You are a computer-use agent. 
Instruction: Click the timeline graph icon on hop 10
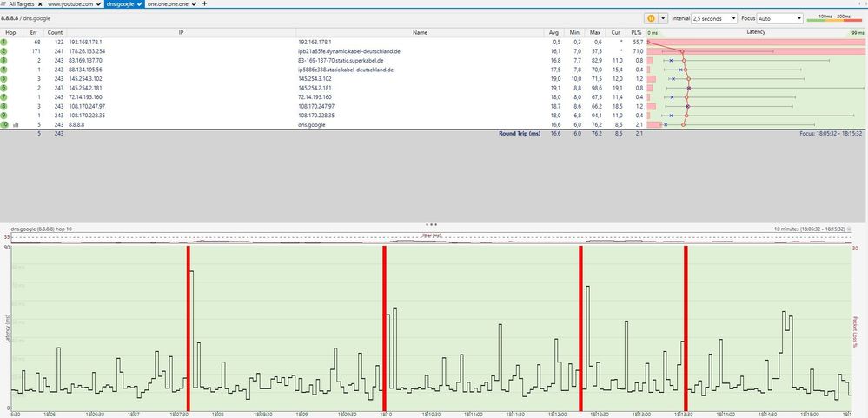[x=16, y=125]
